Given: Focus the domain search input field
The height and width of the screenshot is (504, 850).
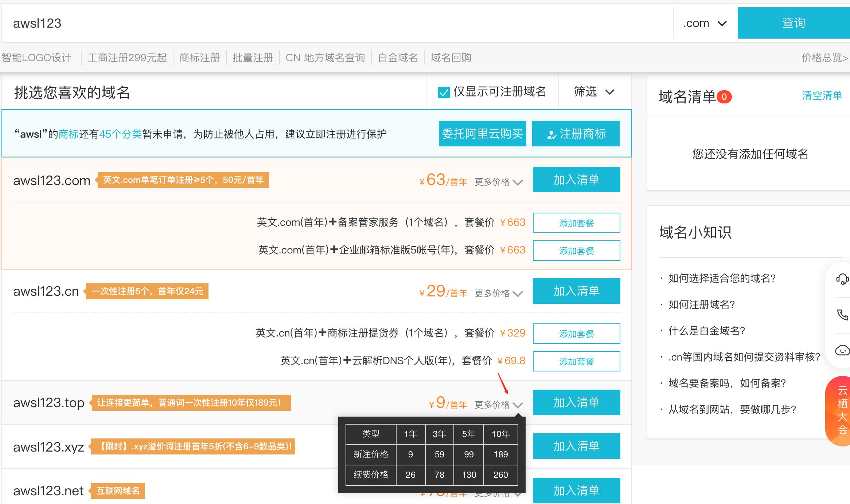Looking at the screenshot, I should [x=337, y=23].
